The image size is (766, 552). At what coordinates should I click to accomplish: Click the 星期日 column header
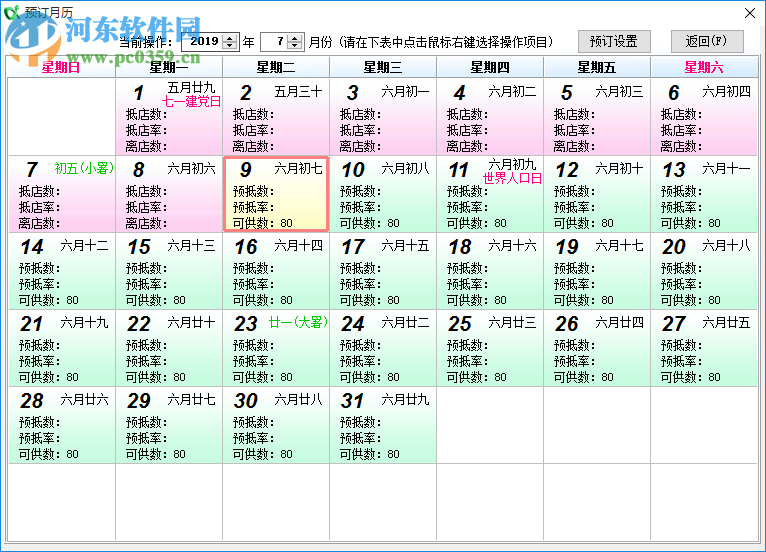(62, 67)
